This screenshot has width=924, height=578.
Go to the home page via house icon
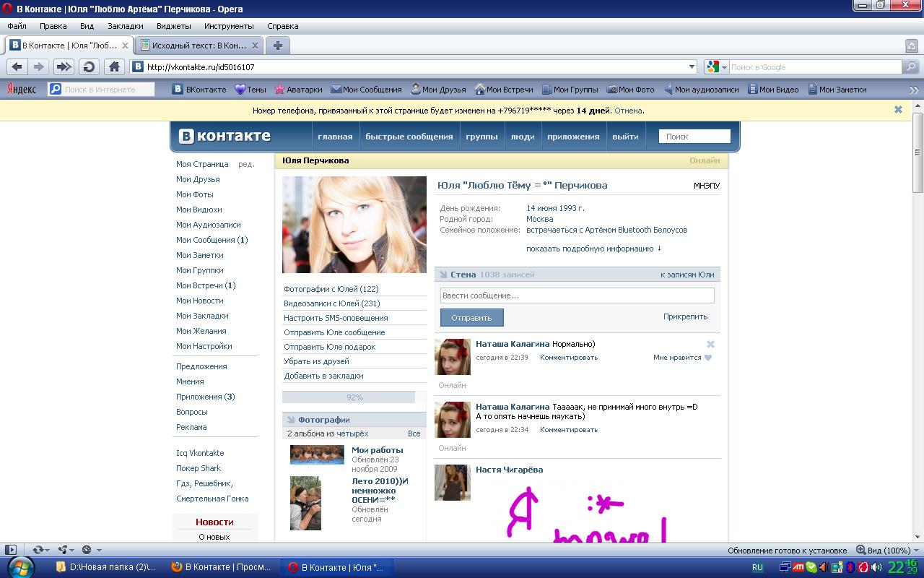point(114,67)
